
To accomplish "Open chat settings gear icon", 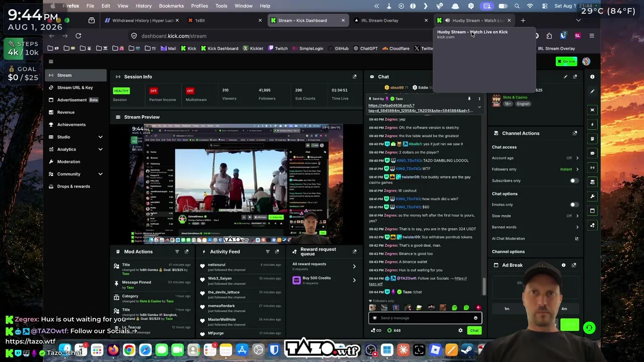I will click(x=460, y=330).
